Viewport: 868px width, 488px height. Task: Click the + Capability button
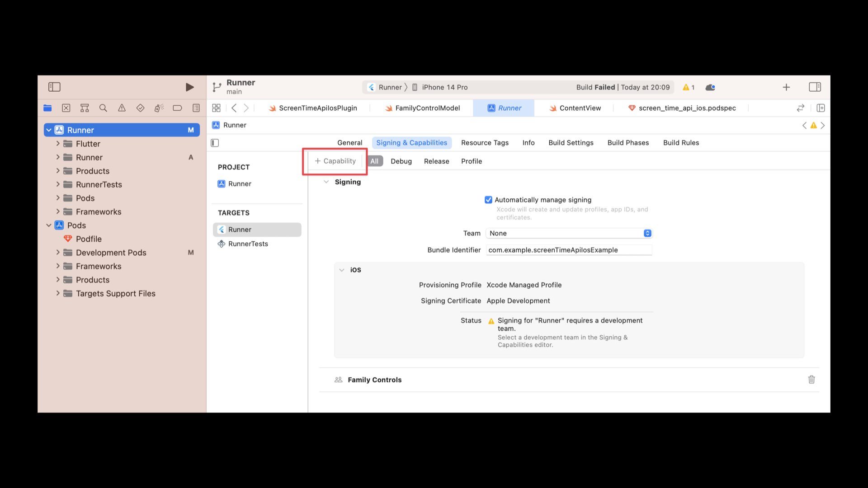point(335,161)
